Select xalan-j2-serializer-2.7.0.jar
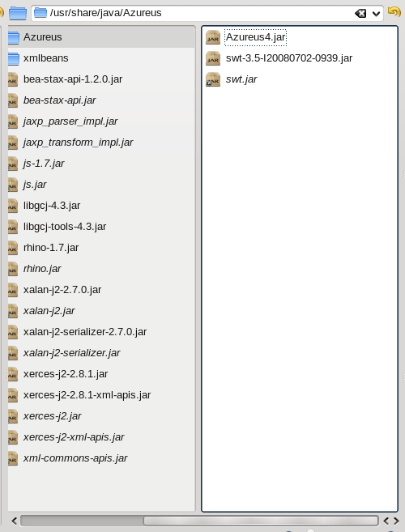Screen dimensions: 405x532 (101, 331)
